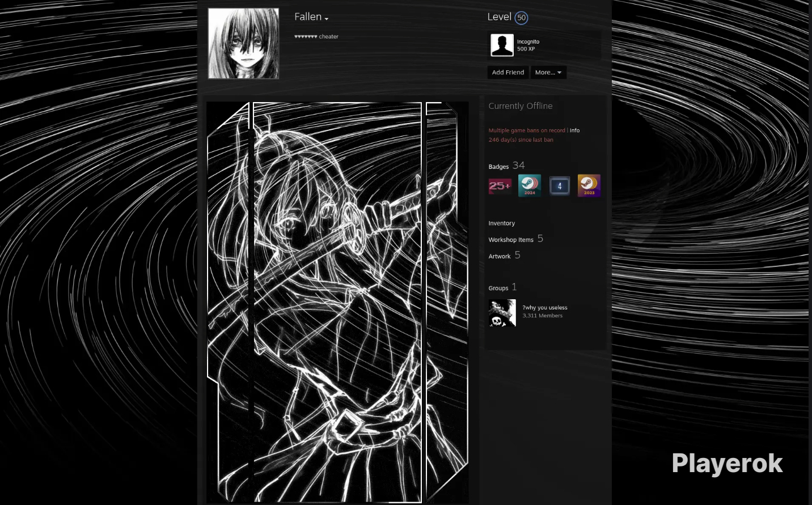The image size is (812, 505).
Task: Open the Steam 2024 year badge
Action: click(530, 186)
